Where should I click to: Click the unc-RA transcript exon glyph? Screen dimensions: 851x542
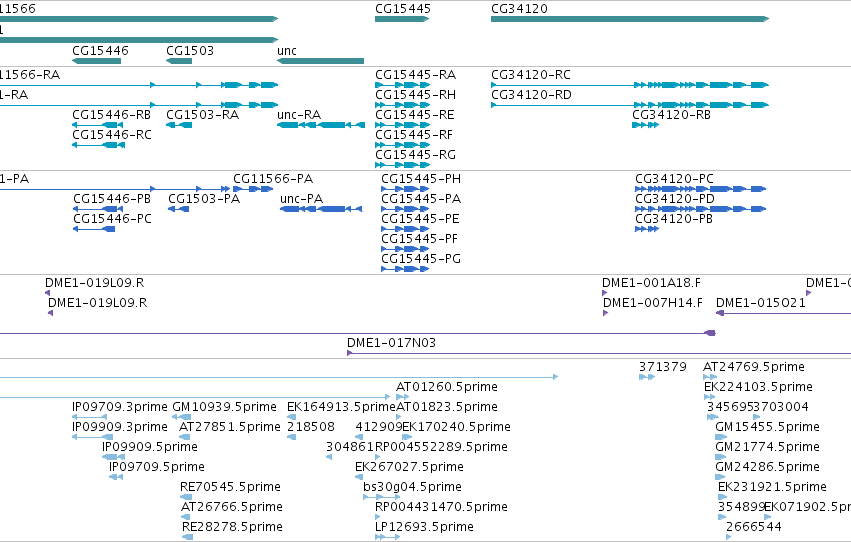coord(321,125)
